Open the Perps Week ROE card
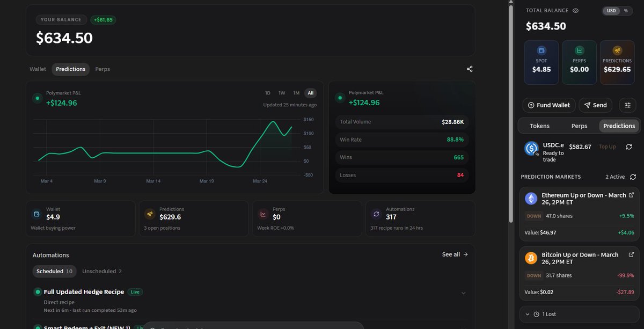Viewport: 644px width, 329px height. coord(307,219)
